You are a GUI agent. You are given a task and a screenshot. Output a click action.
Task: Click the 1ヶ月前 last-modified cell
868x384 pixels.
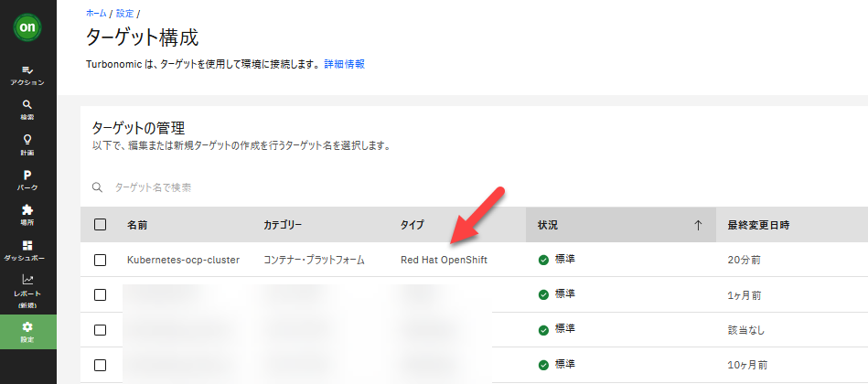[x=744, y=295]
